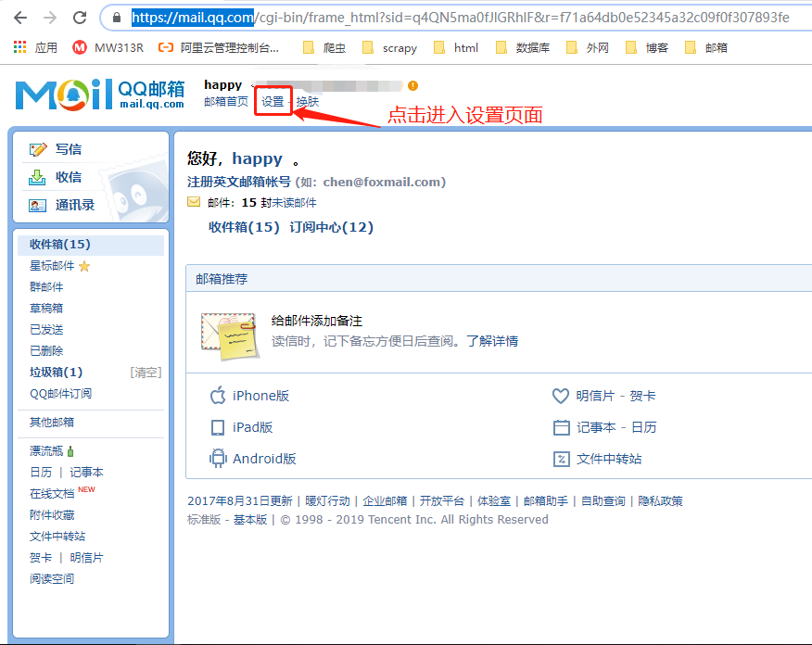
Task: Click the orange warning icon beside account
Action: (412, 86)
